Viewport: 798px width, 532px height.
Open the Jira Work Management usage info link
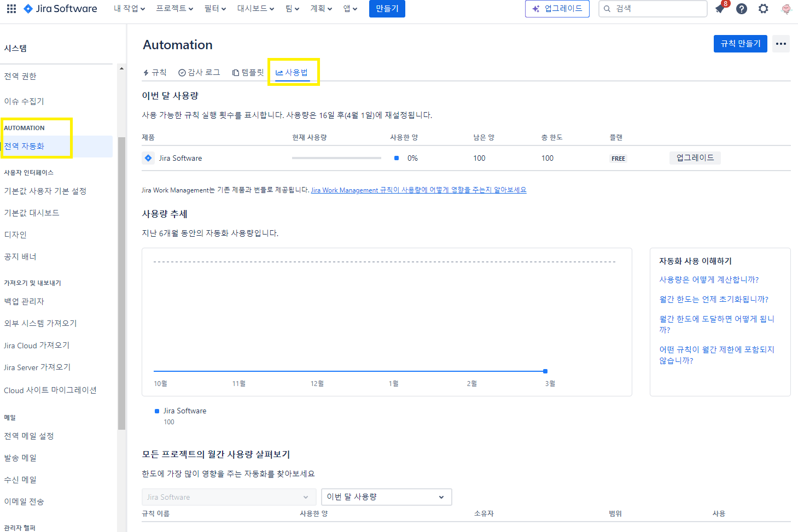[x=418, y=190]
